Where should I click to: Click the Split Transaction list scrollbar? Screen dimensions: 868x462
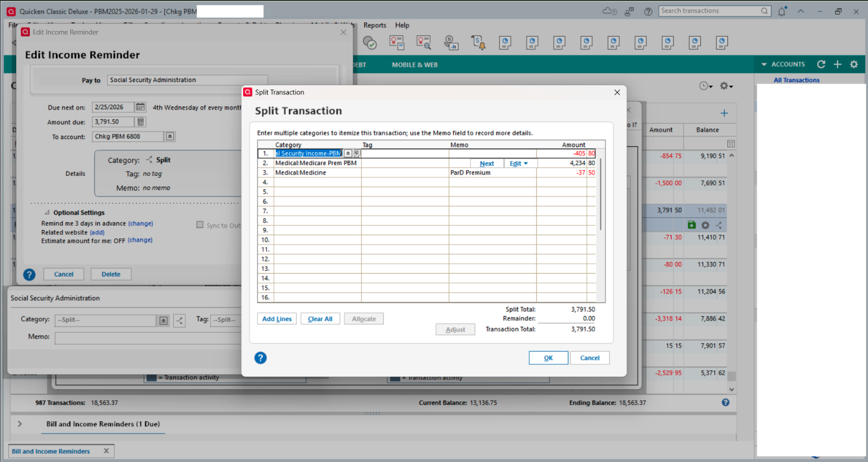600,194
